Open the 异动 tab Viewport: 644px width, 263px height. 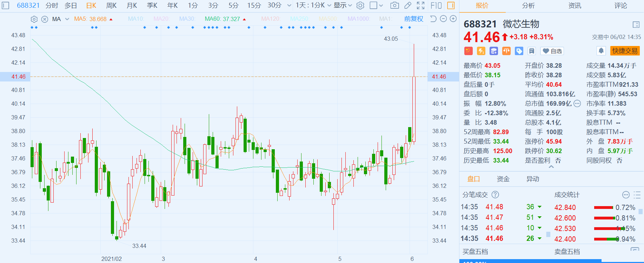(532, 179)
